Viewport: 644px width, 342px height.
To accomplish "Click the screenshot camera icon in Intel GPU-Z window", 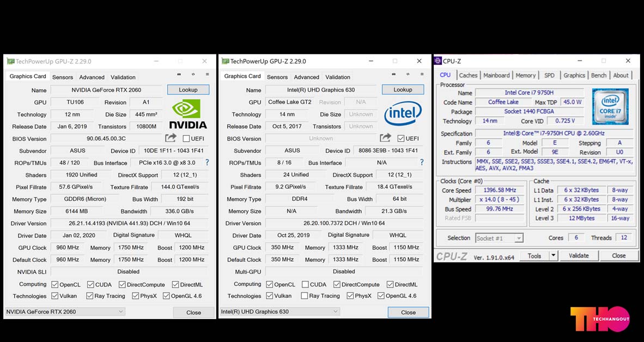I will tap(394, 74).
